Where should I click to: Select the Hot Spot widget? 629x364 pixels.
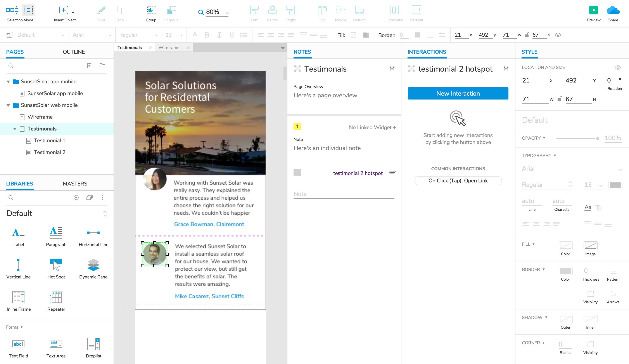pos(56,265)
